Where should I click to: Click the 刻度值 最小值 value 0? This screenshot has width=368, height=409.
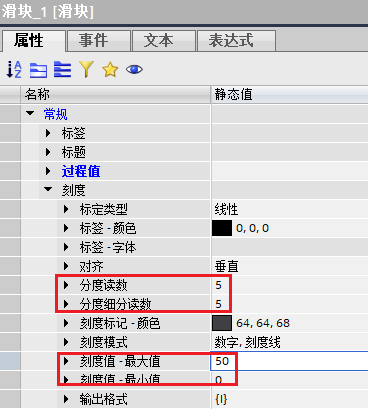tap(219, 380)
